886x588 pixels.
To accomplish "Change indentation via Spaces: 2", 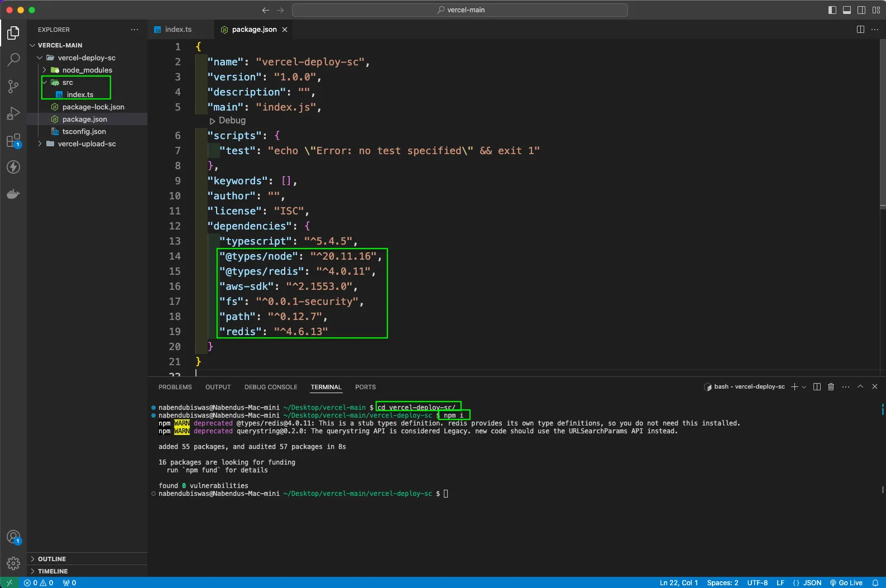I will (x=722, y=582).
